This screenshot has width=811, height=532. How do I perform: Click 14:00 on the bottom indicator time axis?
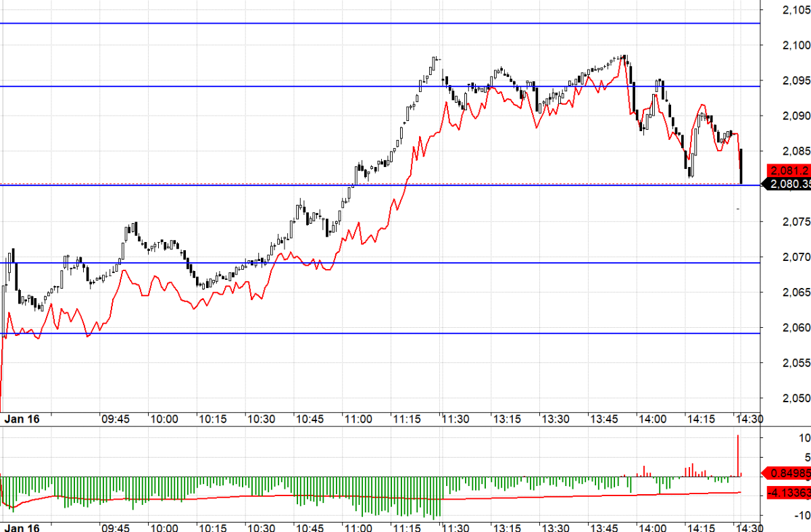650,527
